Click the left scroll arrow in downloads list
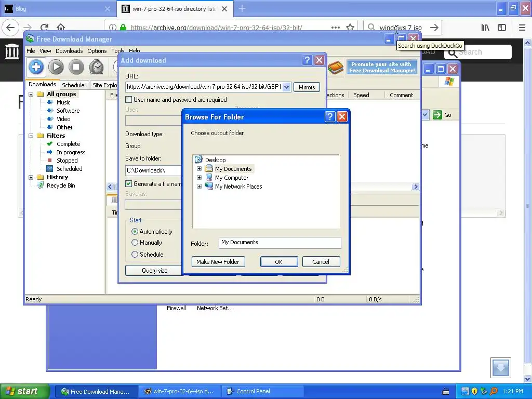 (x=110, y=187)
